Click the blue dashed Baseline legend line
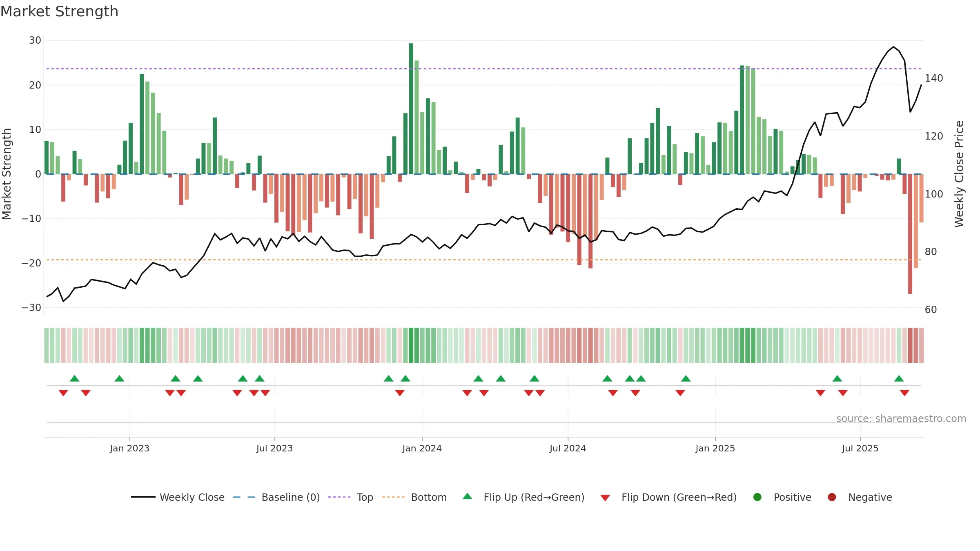Image resolution: width=980 pixels, height=551 pixels. click(244, 497)
